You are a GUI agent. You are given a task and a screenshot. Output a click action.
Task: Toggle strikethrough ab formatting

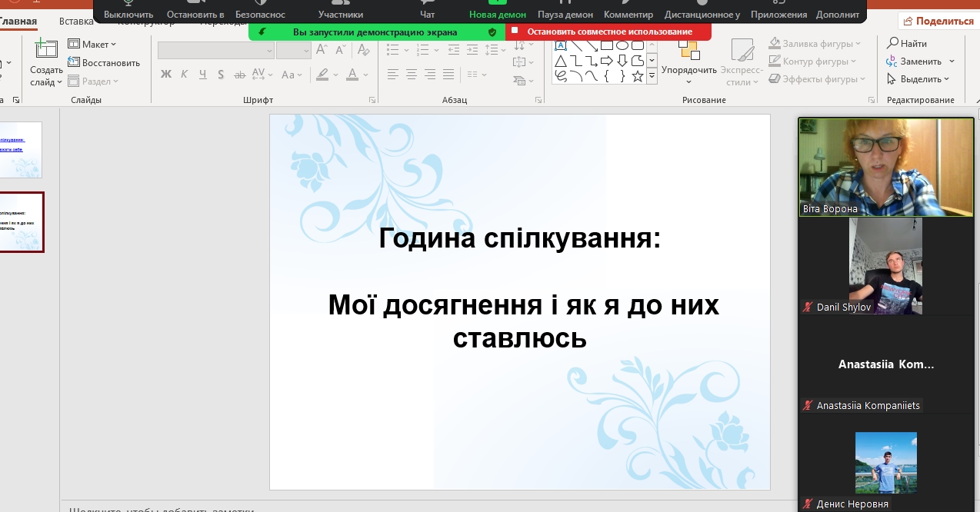click(239, 75)
